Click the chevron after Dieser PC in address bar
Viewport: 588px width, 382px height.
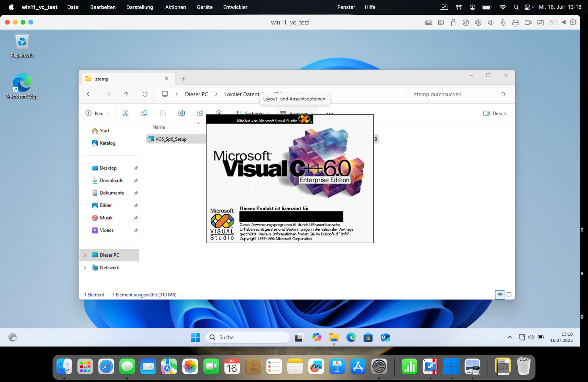click(x=216, y=94)
